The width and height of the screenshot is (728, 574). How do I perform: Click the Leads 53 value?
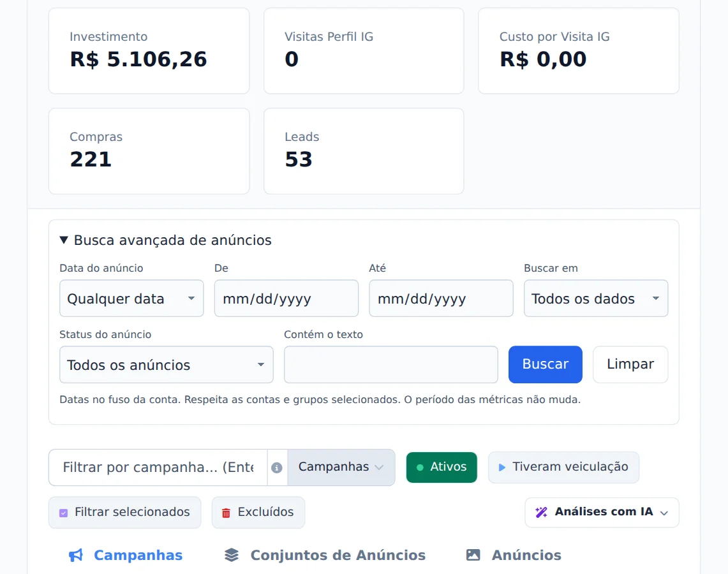(299, 159)
